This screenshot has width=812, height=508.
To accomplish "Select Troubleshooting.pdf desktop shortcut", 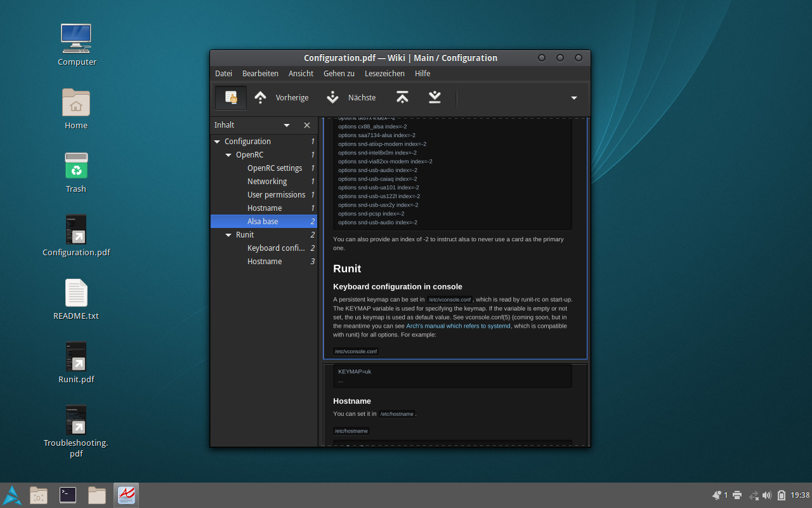I will 76,431.
